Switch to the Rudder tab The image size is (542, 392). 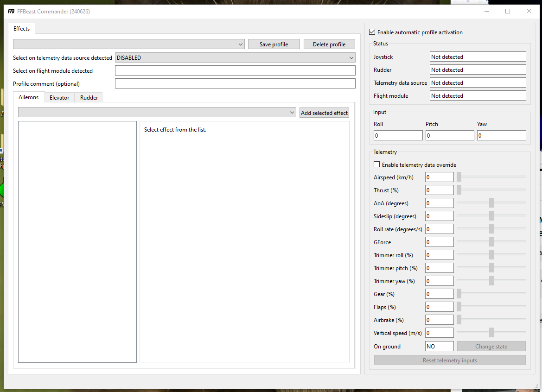pyautogui.click(x=89, y=98)
